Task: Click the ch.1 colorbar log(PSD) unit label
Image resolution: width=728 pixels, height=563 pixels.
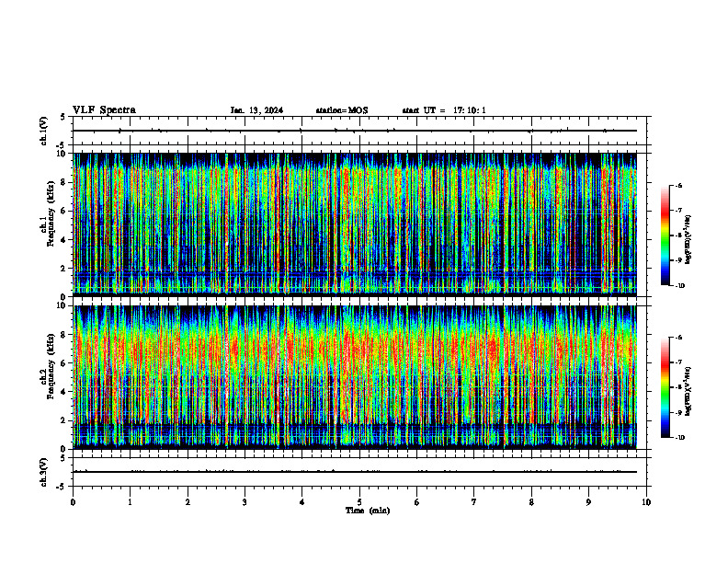Action: pyautogui.click(x=688, y=240)
